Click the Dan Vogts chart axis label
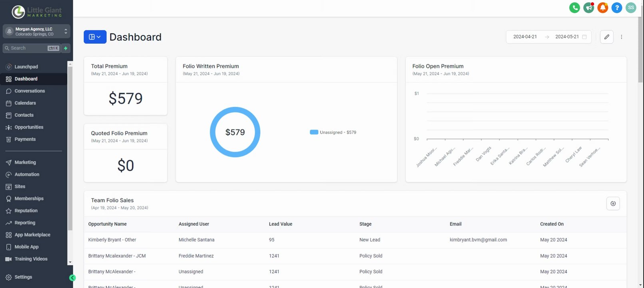644x288 pixels. (484, 154)
